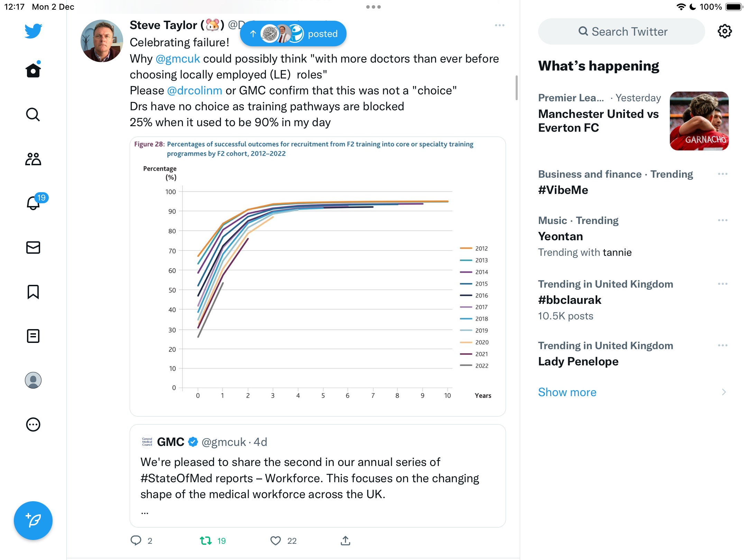Open the Communities people icon
Viewport: 747px width, 560px height.
[x=33, y=159]
